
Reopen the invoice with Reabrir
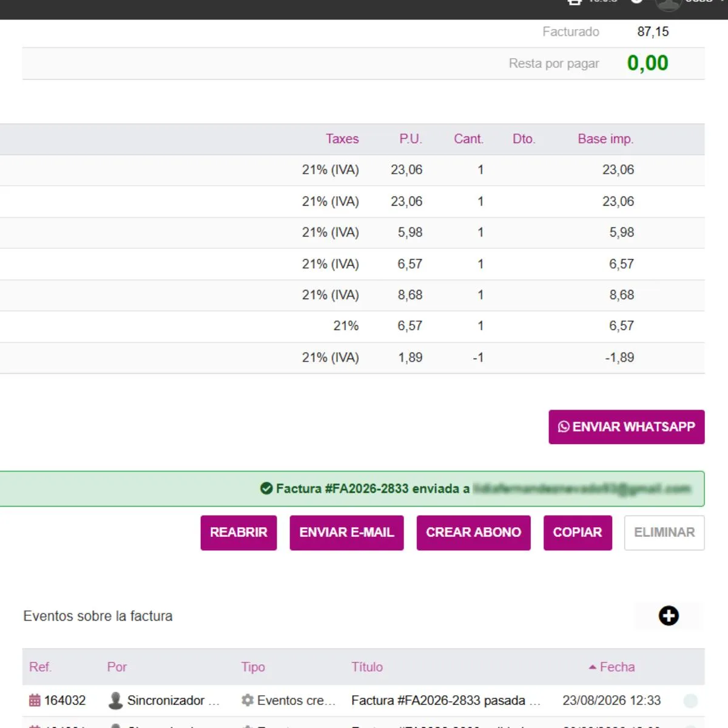[x=238, y=533]
